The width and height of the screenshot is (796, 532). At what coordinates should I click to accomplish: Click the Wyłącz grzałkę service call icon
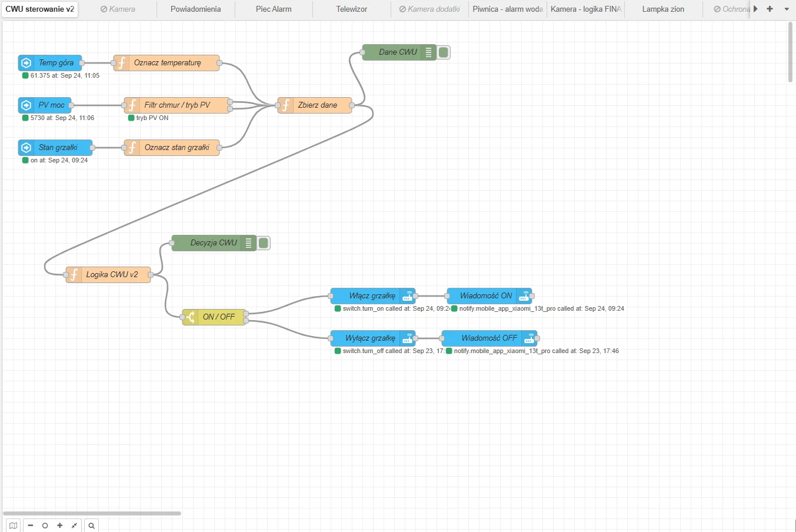pyautogui.click(x=407, y=338)
